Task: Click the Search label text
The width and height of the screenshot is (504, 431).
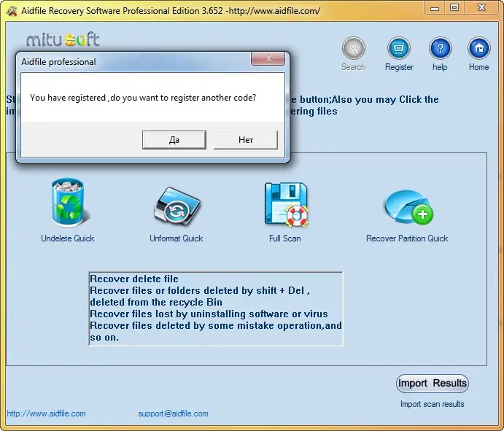Action: (353, 67)
